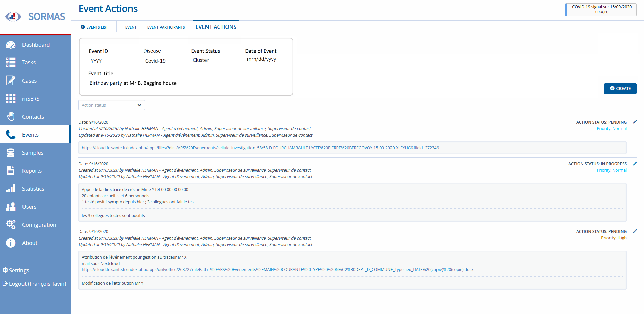Click the Configuration gears icon
This screenshot has height=314, width=644.
pos(11,225)
